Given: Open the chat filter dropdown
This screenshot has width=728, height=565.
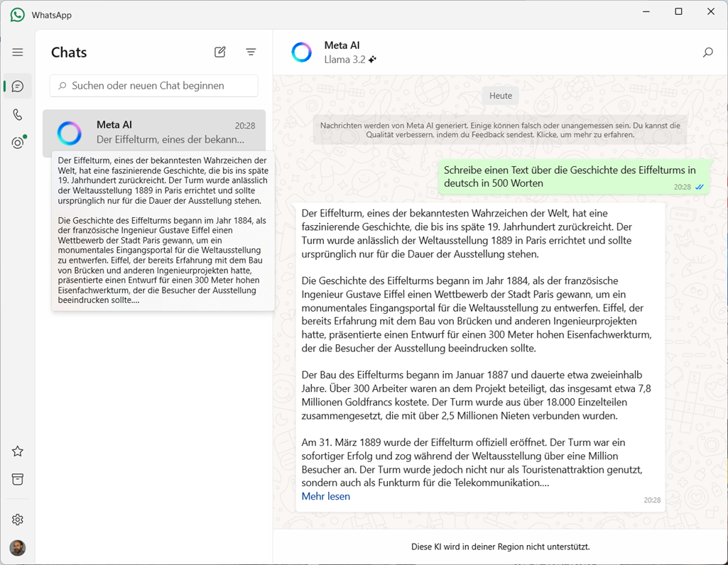Looking at the screenshot, I should click(x=251, y=52).
